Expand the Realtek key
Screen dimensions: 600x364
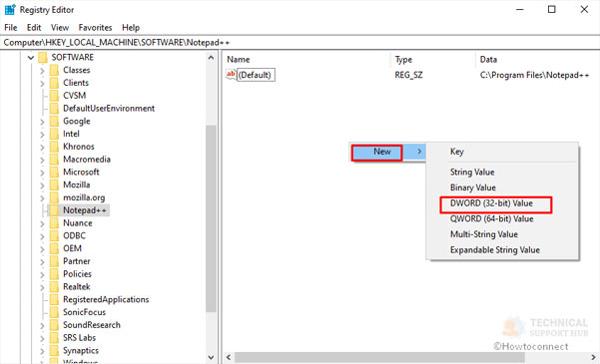coord(43,287)
